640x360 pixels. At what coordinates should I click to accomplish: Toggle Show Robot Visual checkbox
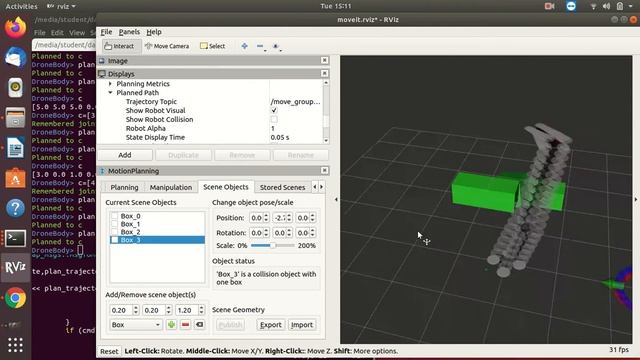coord(274,110)
